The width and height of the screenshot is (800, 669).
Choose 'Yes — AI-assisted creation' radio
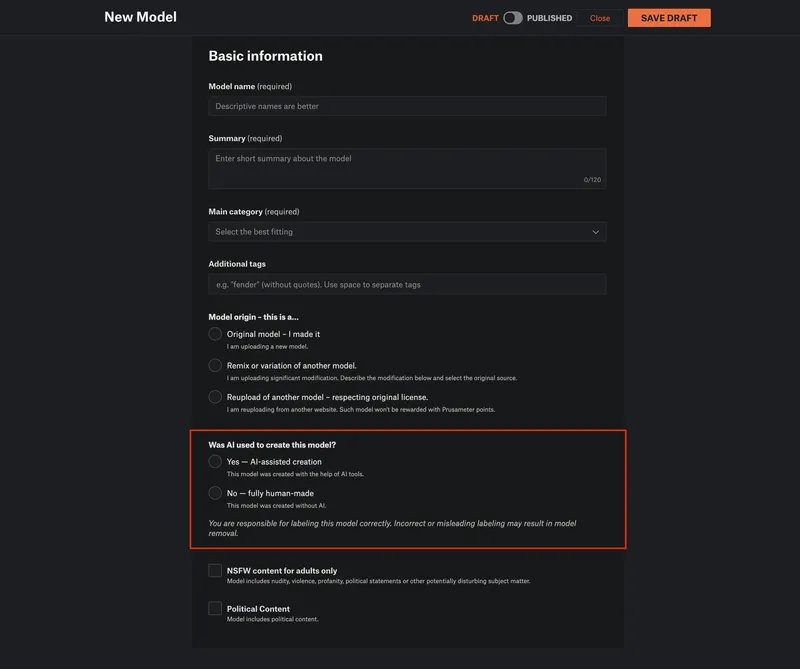click(x=215, y=461)
